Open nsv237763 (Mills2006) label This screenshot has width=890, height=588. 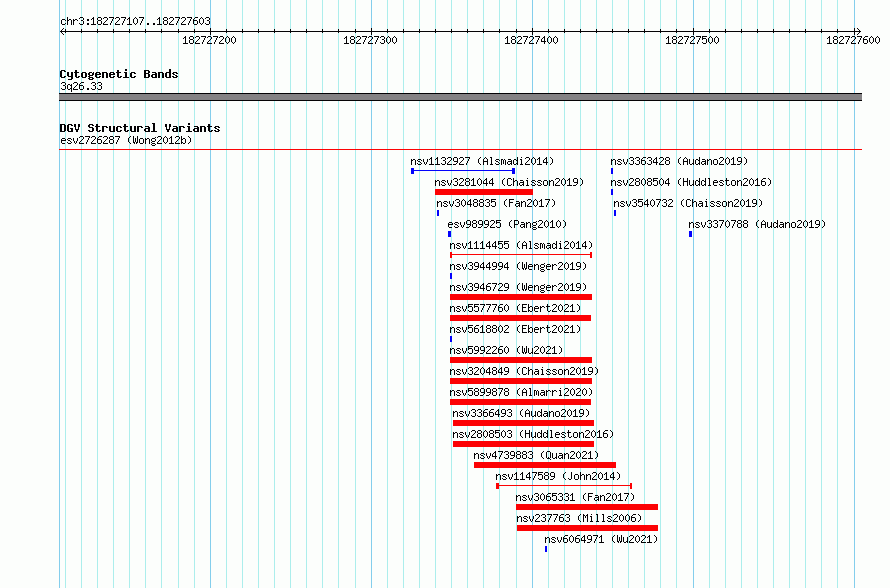point(579,518)
